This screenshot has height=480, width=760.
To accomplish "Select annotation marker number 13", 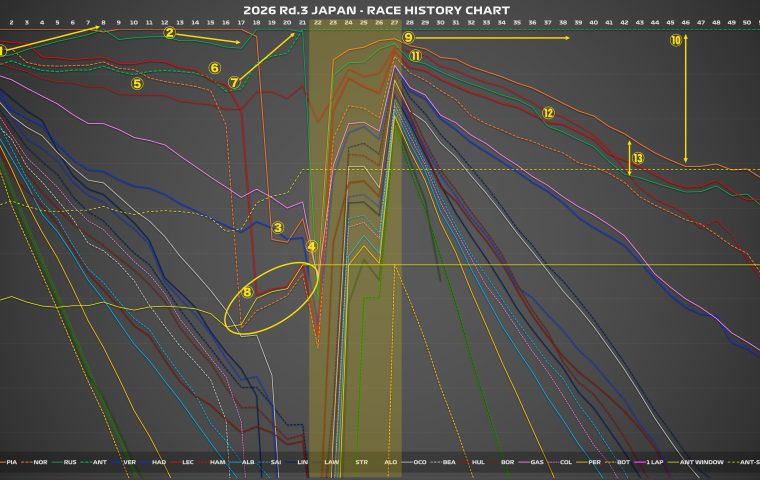I will (x=638, y=158).
